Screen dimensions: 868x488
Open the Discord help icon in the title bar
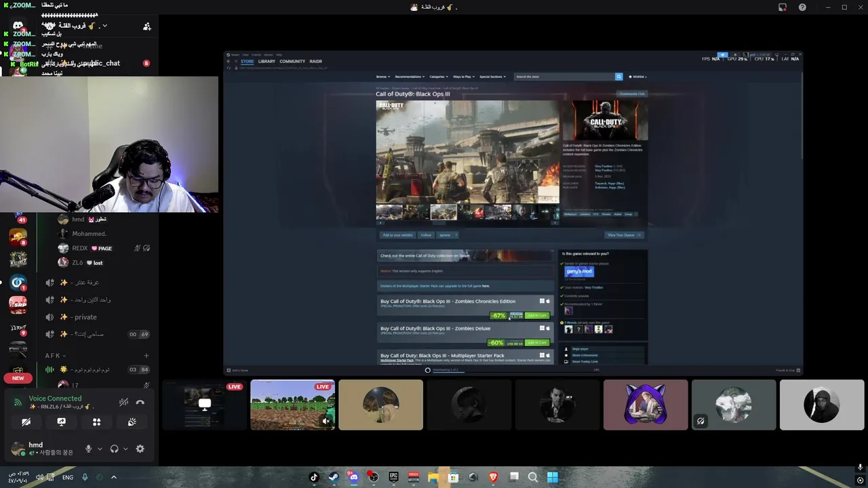point(802,7)
